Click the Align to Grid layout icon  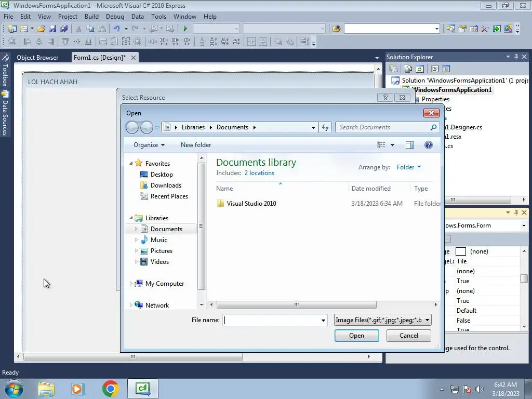tap(12, 42)
